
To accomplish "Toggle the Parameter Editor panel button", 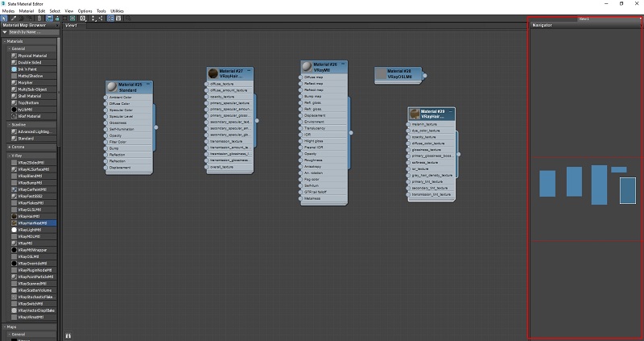I will tap(118, 17).
